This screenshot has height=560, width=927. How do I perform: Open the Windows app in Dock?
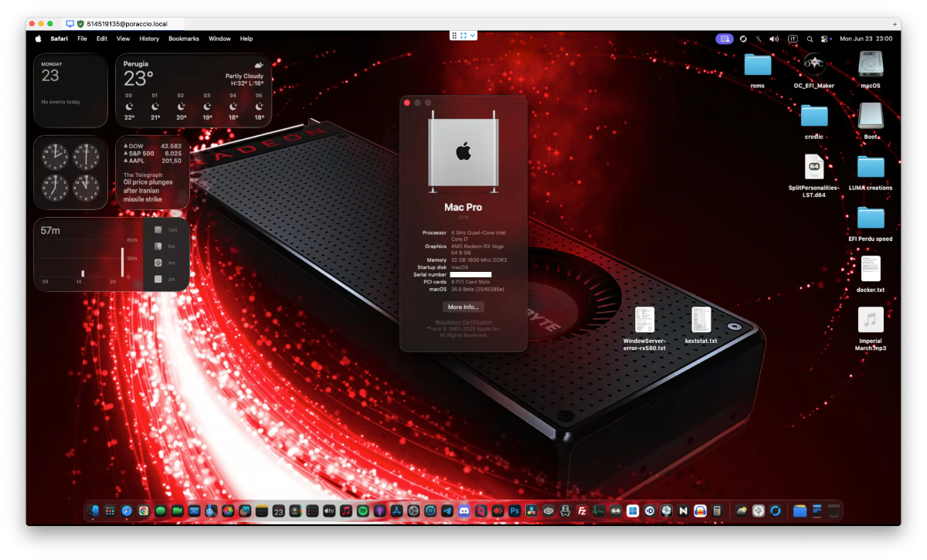[633, 511]
